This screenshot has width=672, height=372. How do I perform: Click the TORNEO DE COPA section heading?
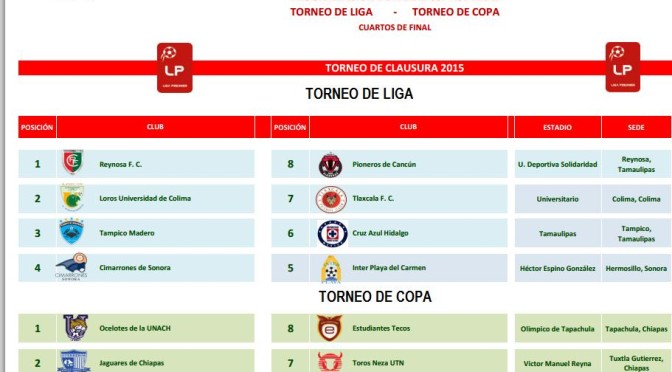point(375,297)
